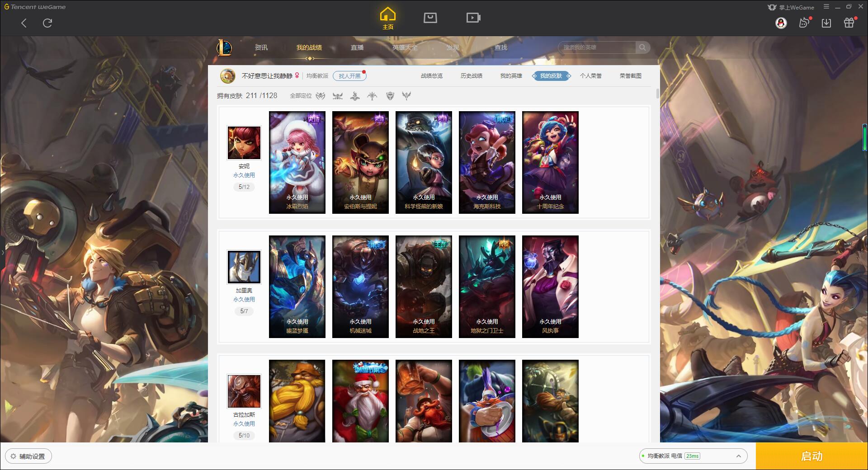Click the 全部定位 filter label
This screenshot has width=868, height=470.
pyautogui.click(x=301, y=96)
